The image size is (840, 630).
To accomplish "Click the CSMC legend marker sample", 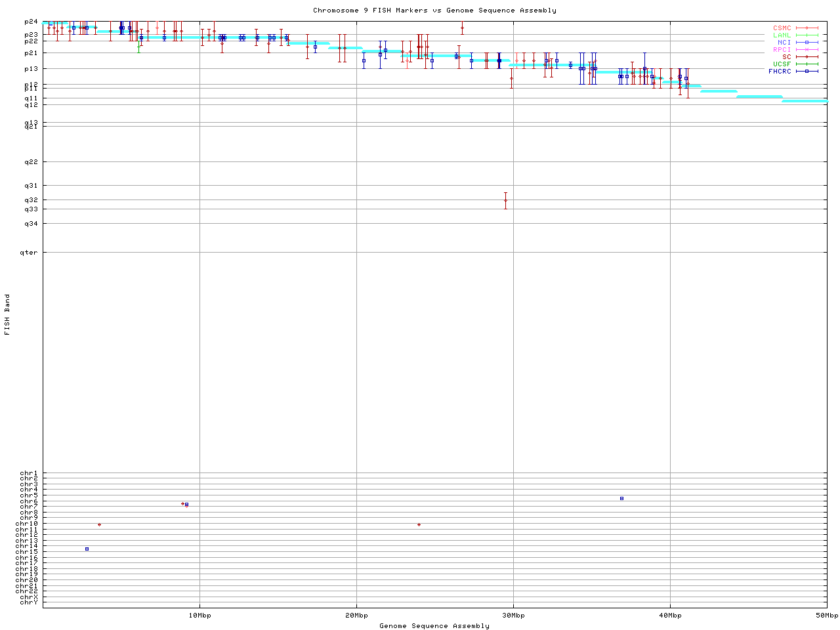I will [x=807, y=28].
